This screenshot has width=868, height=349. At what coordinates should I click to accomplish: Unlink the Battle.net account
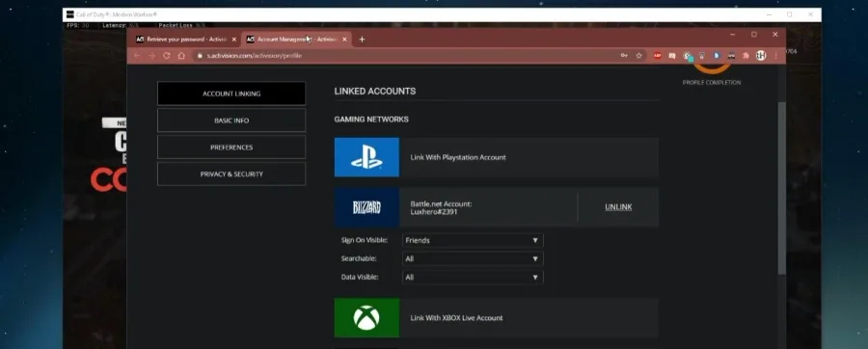tap(618, 207)
